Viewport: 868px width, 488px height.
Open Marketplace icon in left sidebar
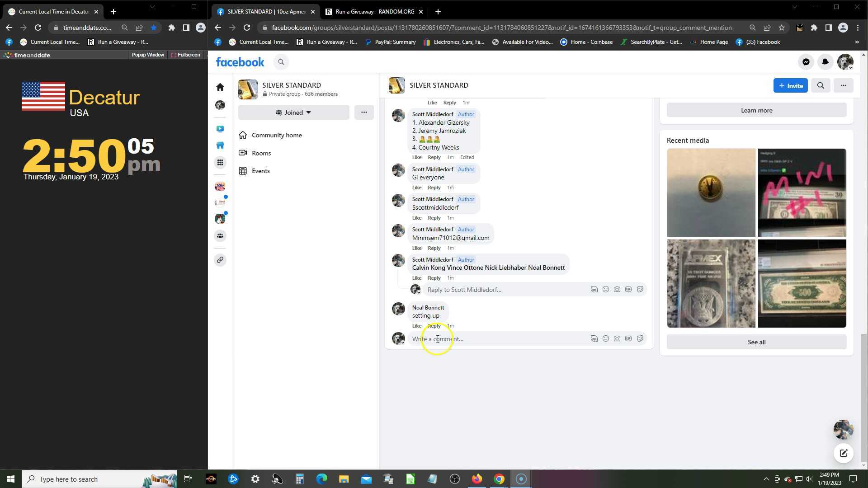[x=220, y=145]
